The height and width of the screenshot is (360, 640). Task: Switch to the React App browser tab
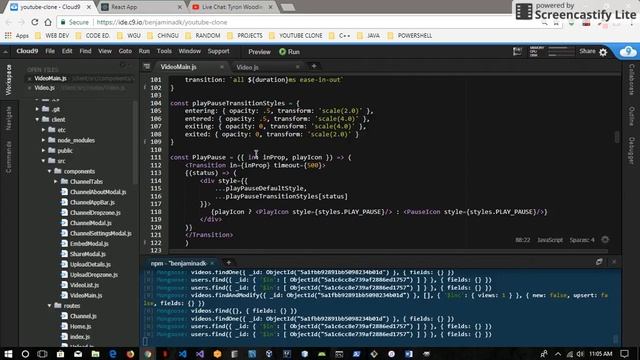pyautogui.click(x=142, y=7)
